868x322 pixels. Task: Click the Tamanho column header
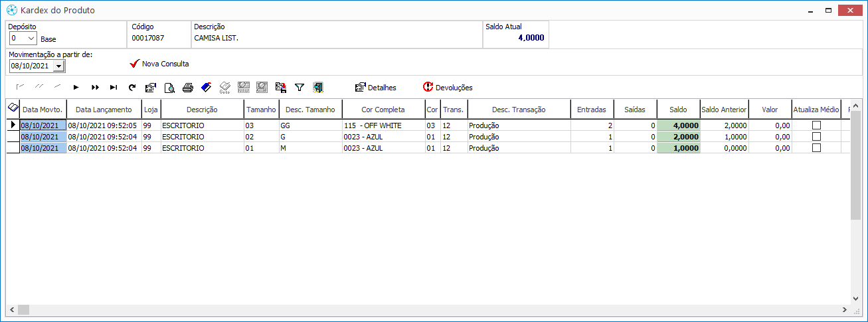pos(261,110)
